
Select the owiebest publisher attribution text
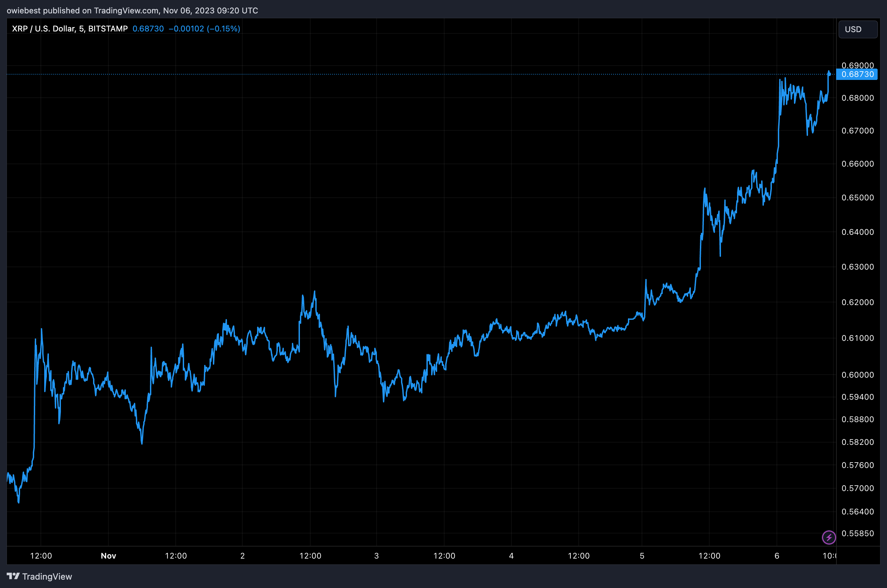(x=24, y=10)
